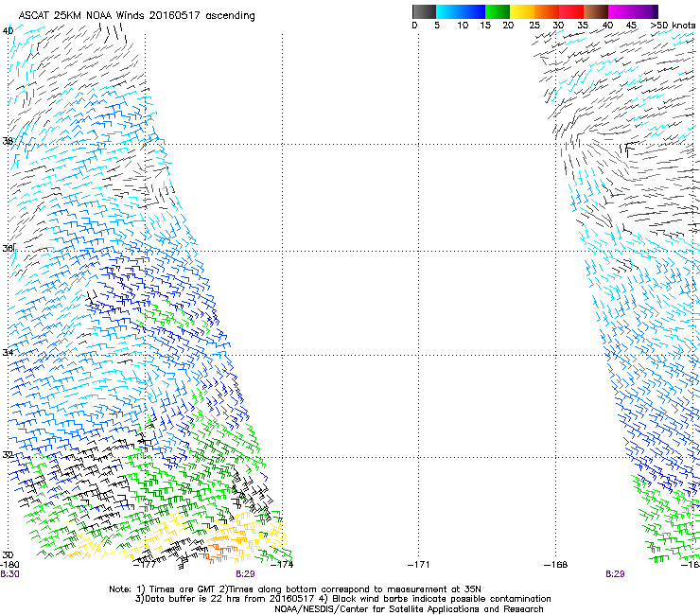Viewport: 700px width, 615px height.
Task: Click the longitude -174 axis label
Action: point(282,565)
